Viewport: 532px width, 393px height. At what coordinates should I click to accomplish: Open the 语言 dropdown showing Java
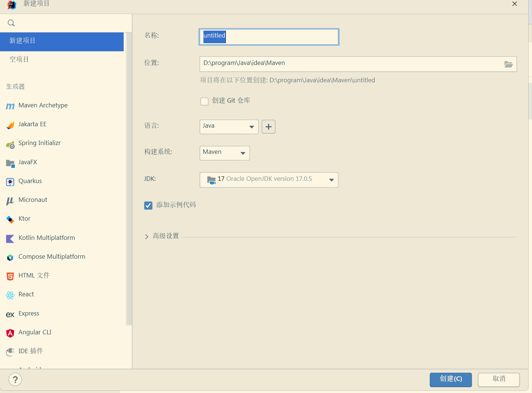229,127
